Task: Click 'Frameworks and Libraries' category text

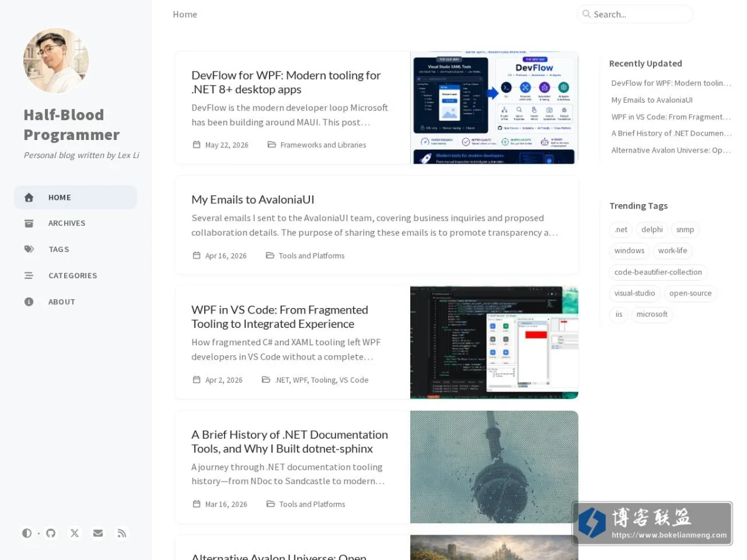Action: [x=323, y=145]
